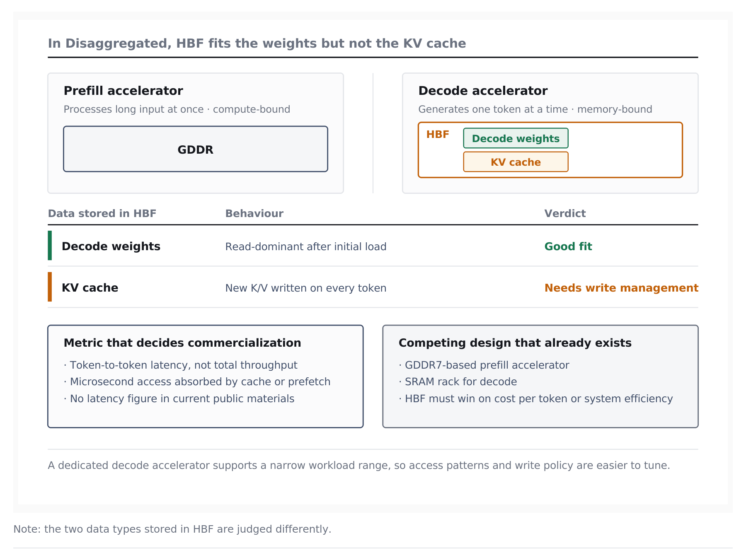
Task: Click the Token-to-token latency bullet
Action: pos(180,365)
